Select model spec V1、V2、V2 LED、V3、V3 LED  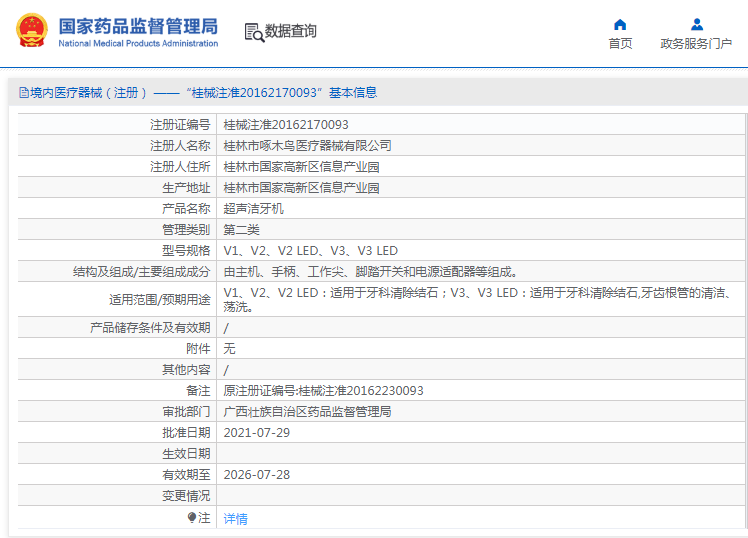311,251
